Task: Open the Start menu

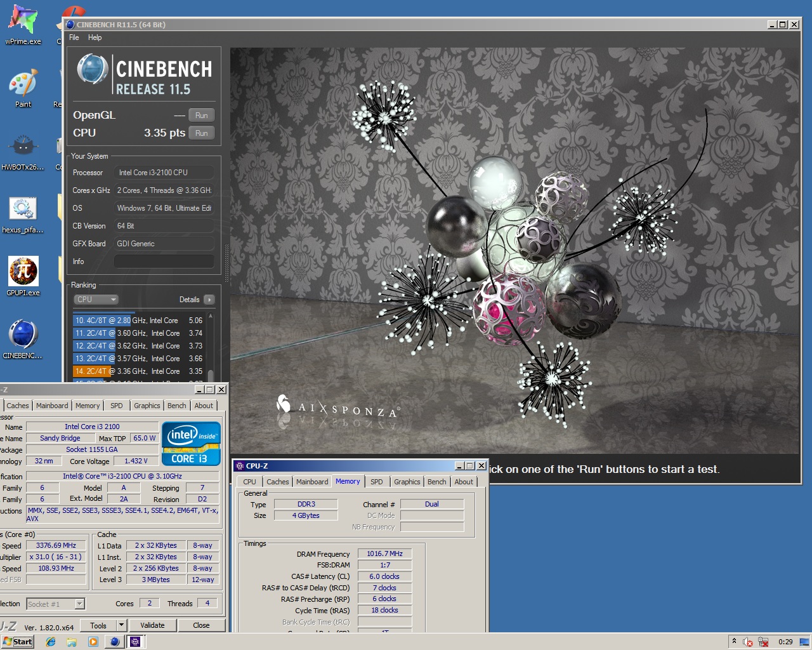Action: click(x=18, y=642)
